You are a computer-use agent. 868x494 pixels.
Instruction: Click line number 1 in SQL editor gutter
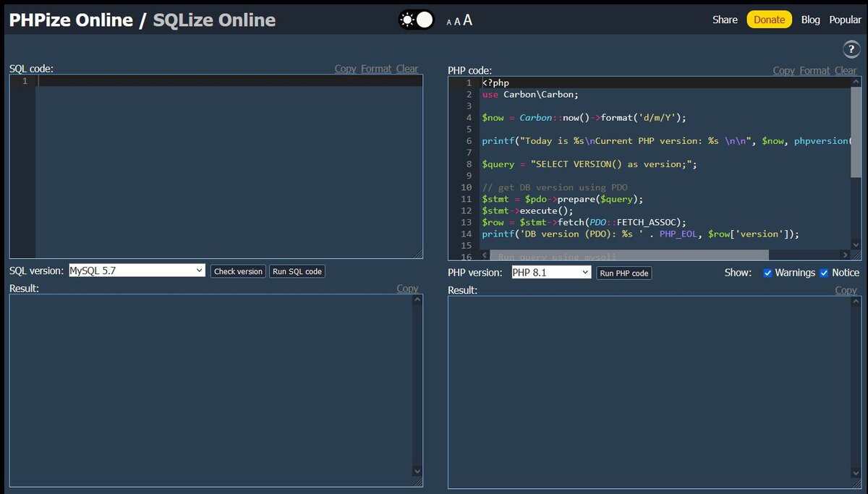click(x=25, y=81)
